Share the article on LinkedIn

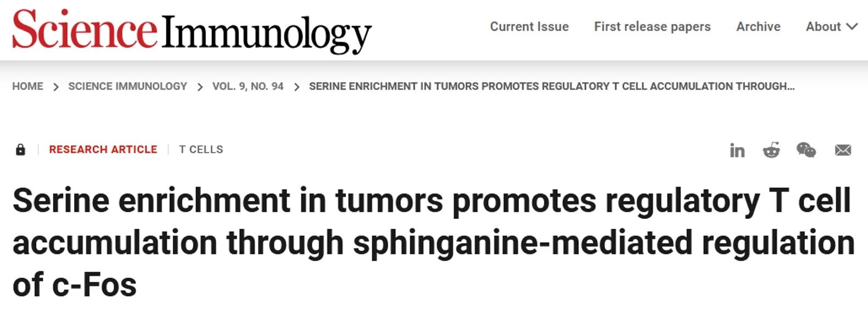tap(737, 150)
